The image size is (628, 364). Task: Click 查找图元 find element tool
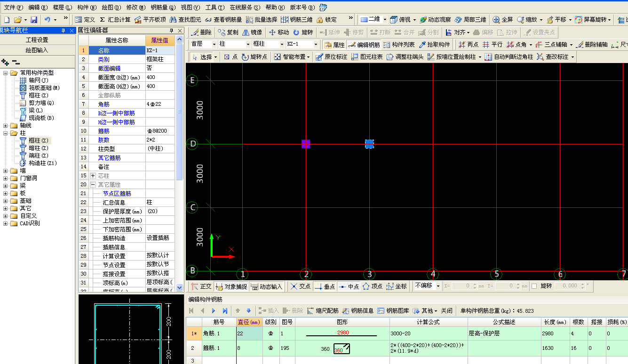(185, 20)
